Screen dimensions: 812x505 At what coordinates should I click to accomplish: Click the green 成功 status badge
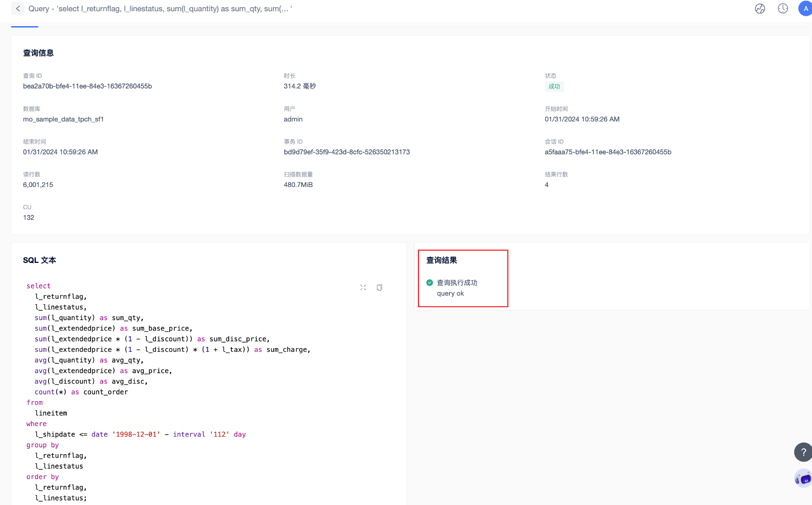point(554,86)
